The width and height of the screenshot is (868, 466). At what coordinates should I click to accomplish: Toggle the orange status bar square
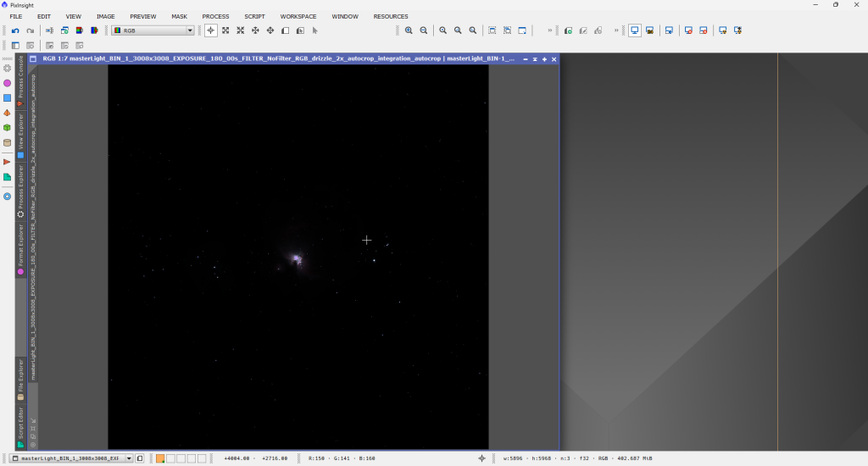[159, 458]
